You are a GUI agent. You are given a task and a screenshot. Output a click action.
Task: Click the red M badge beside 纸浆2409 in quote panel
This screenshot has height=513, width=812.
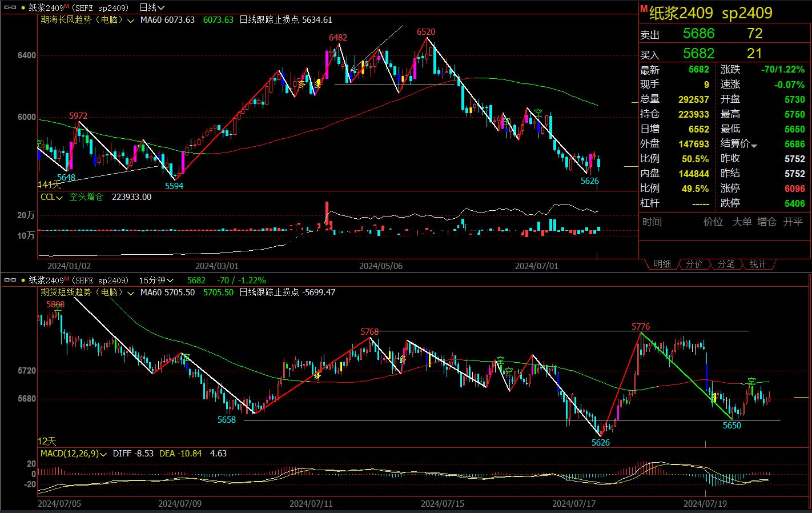[644, 9]
